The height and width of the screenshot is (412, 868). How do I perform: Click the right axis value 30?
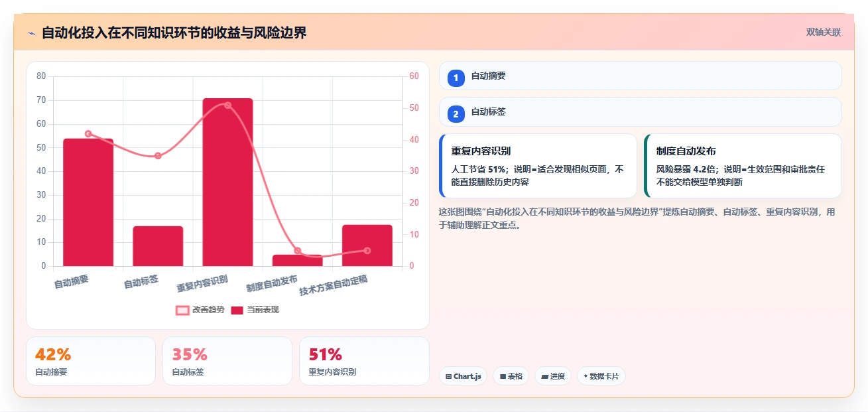pyautogui.click(x=414, y=171)
